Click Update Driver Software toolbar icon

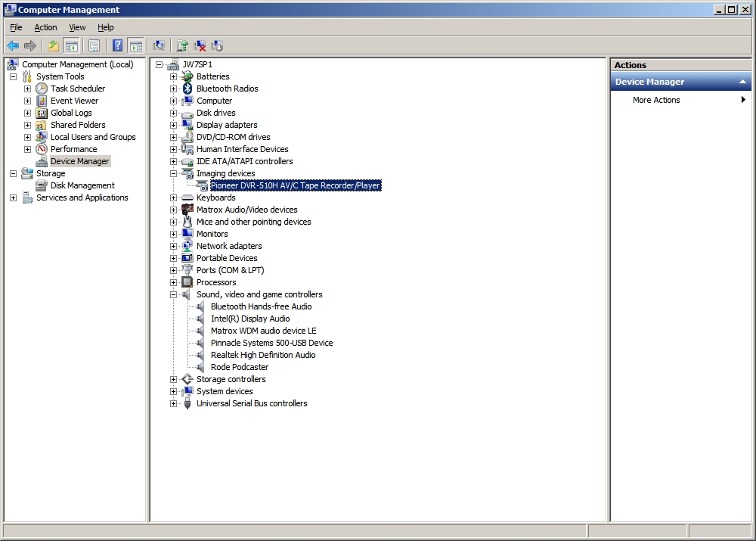click(x=181, y=46)
